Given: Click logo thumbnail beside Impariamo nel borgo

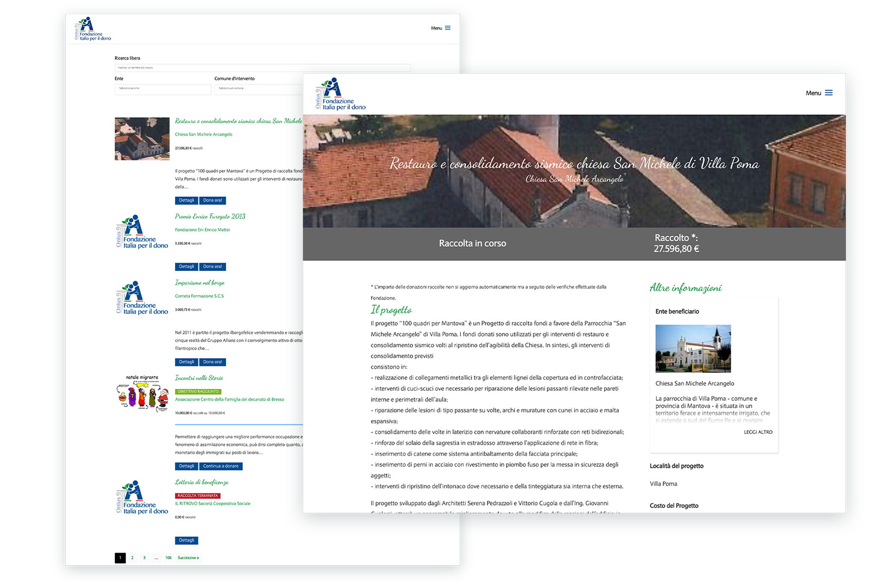Looking at the screenshot, I should click(142, 298).
